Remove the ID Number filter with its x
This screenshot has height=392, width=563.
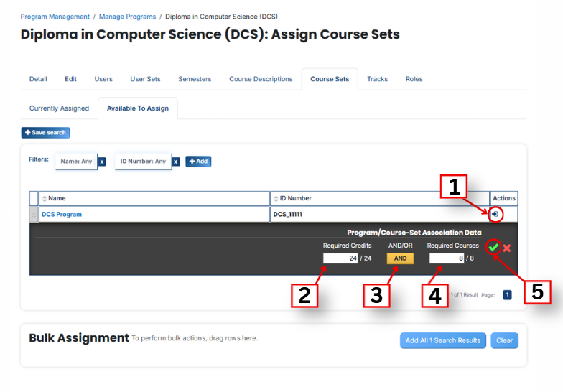pyautogui.click(x=175, y=162)
